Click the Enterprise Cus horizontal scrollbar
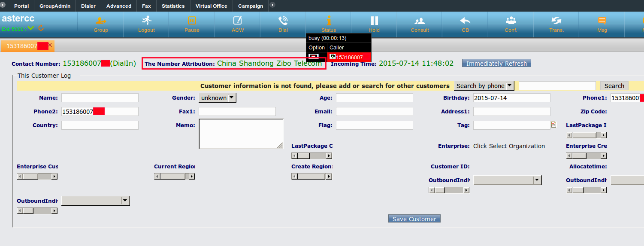 (37, 176)
